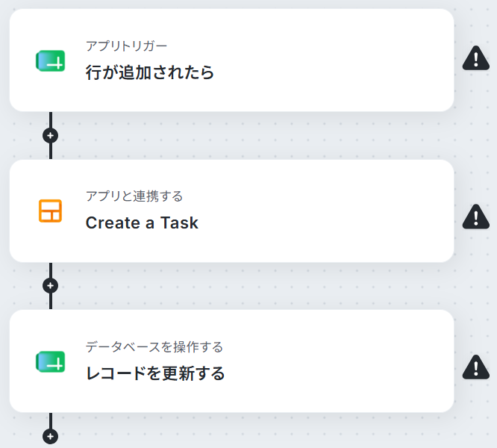Click the empty dotted canvas background
Image resolution: width=497 pixels, height=448 pixels.
[x=254, y=137]
